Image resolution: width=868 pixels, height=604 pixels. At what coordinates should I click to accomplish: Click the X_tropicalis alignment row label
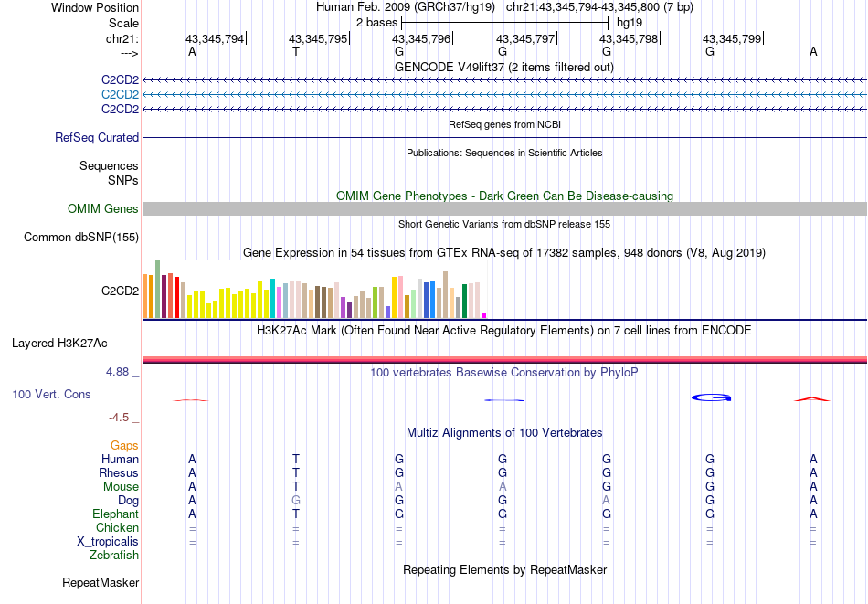click(x=108, y=542)
